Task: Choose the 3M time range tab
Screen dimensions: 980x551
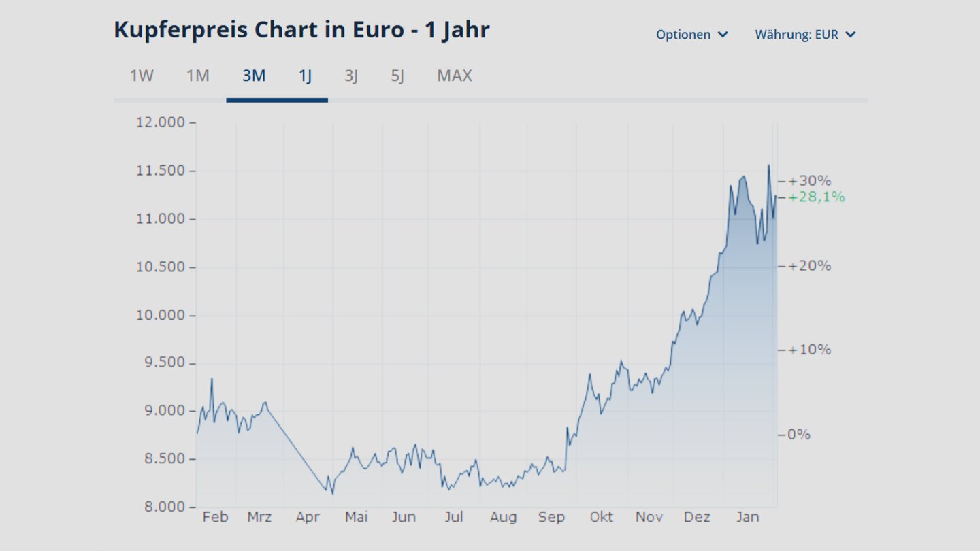Action: [x=254, y=76]
